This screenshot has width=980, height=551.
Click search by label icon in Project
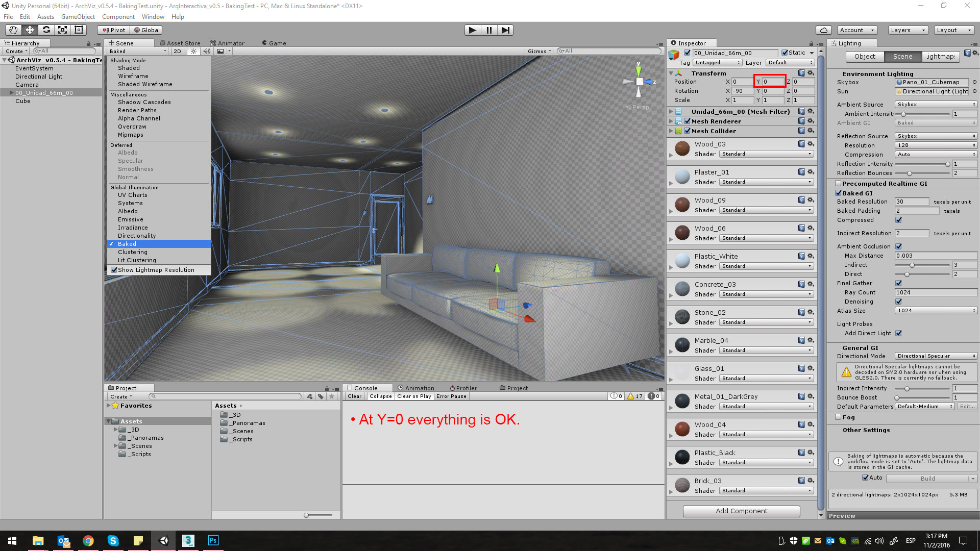pos(321,396)
